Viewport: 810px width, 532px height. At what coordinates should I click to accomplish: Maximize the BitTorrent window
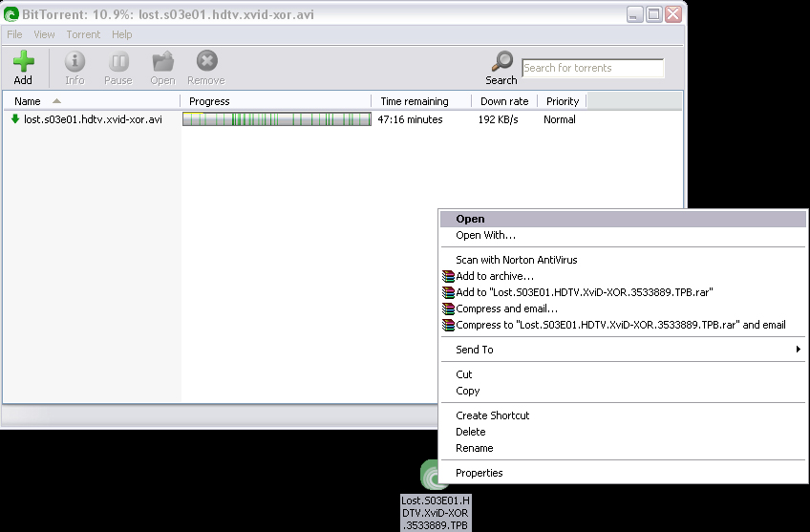[654, 14]
